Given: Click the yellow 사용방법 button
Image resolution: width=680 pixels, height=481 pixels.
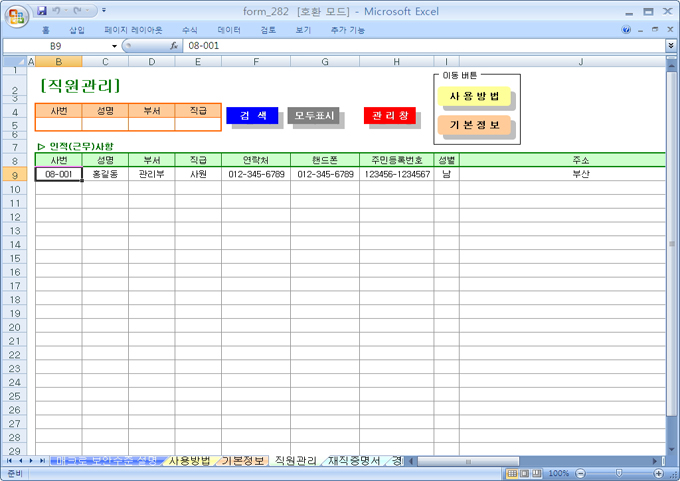Looking at the screenshot, I should (x=474, y=96).
